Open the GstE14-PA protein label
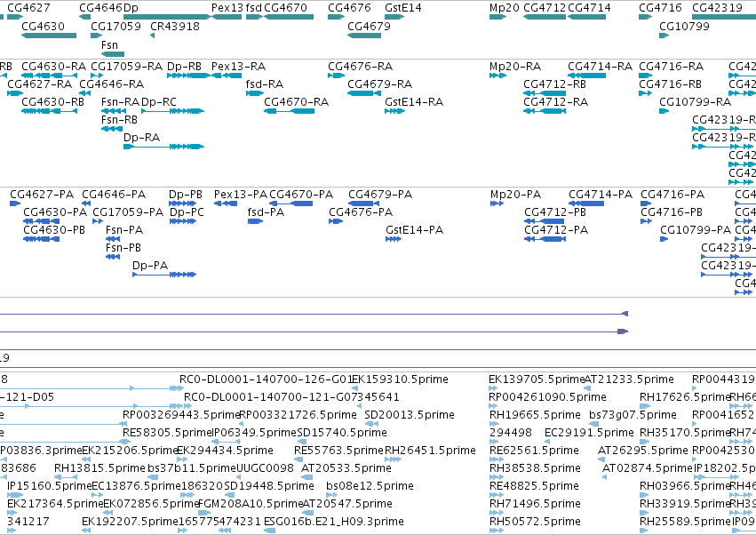This screenshot has height=535, width=756. pyautogui.click(x=415, y=230)
